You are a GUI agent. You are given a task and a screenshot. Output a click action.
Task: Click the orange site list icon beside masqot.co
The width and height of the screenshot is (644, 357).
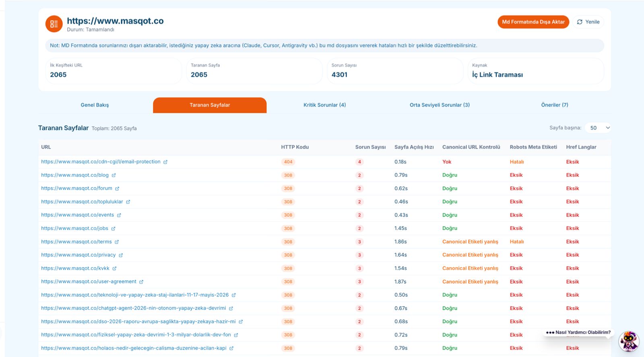point(54,24)
